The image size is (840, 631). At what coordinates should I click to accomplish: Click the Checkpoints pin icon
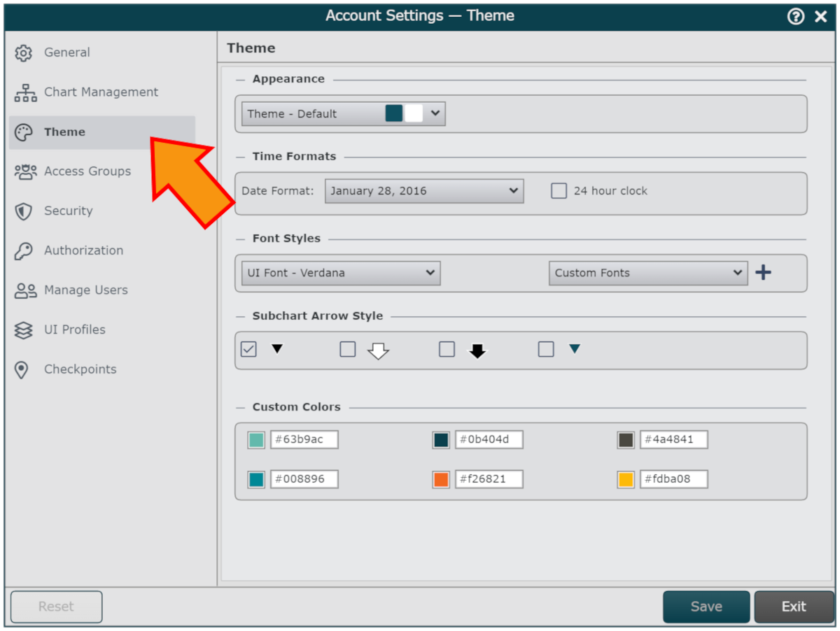coord(22,370)
